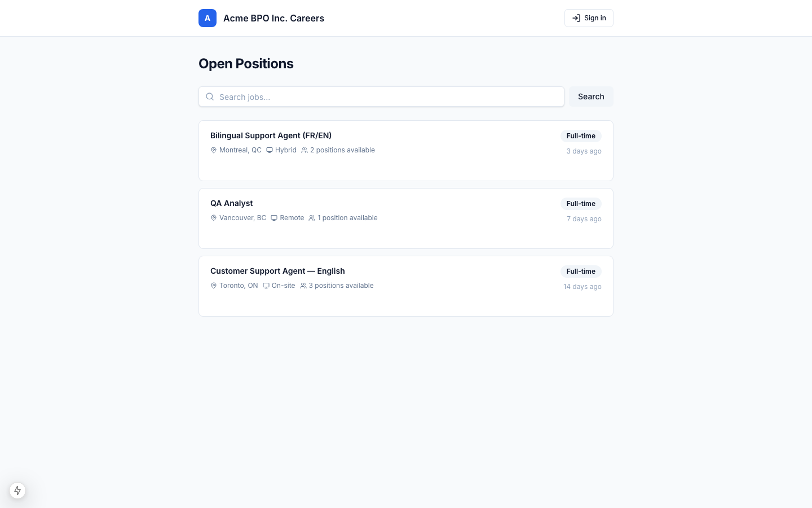Open the Customer Support Agent English listing
The width and height of the screenshot is (812, 508).
click(x=277, y=271)
